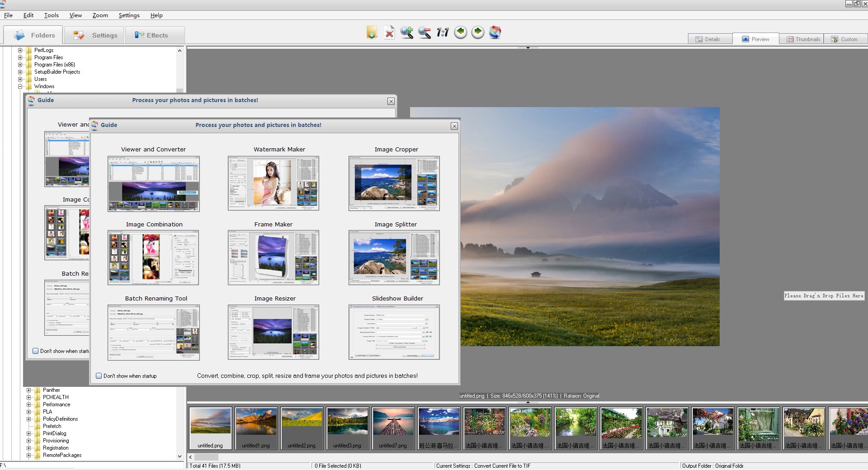Screen dimensions: 868x470
Task: Click the add folder toolbar icon
Action: pyautogui.click(x=372, y=33)
